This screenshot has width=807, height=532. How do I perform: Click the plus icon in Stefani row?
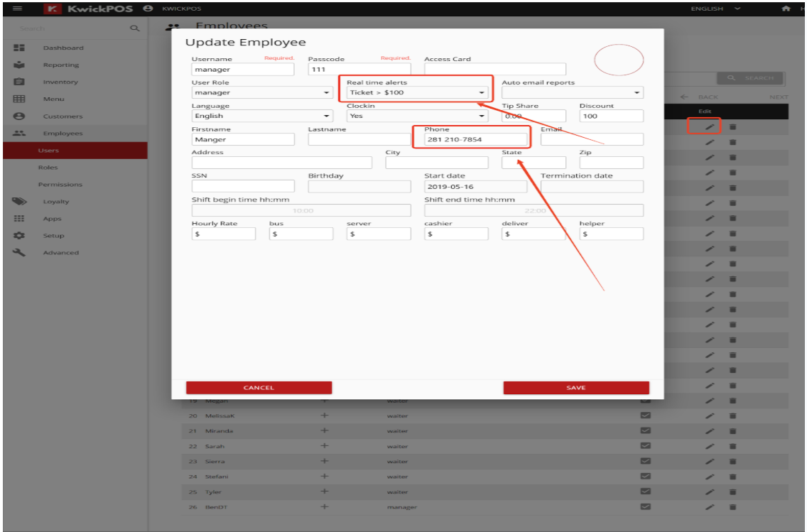(324, 477)
